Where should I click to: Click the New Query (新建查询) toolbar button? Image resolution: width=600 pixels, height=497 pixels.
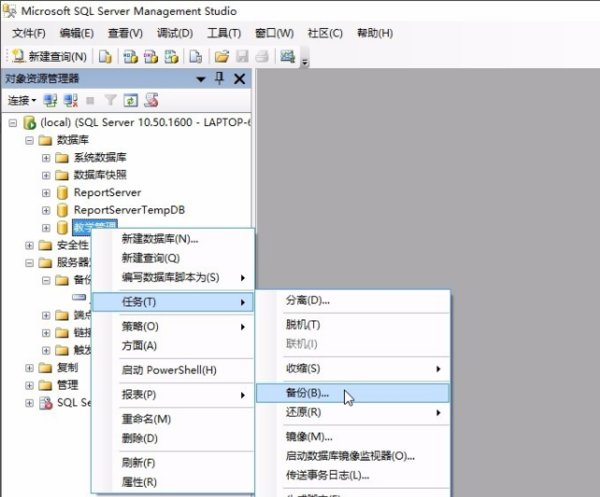(x=50, y=57)
